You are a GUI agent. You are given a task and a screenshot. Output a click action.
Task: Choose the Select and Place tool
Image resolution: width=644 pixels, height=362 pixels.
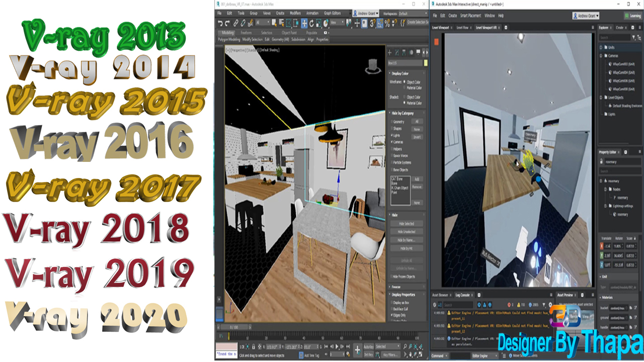pyautogui.click(x=326, y=23)
